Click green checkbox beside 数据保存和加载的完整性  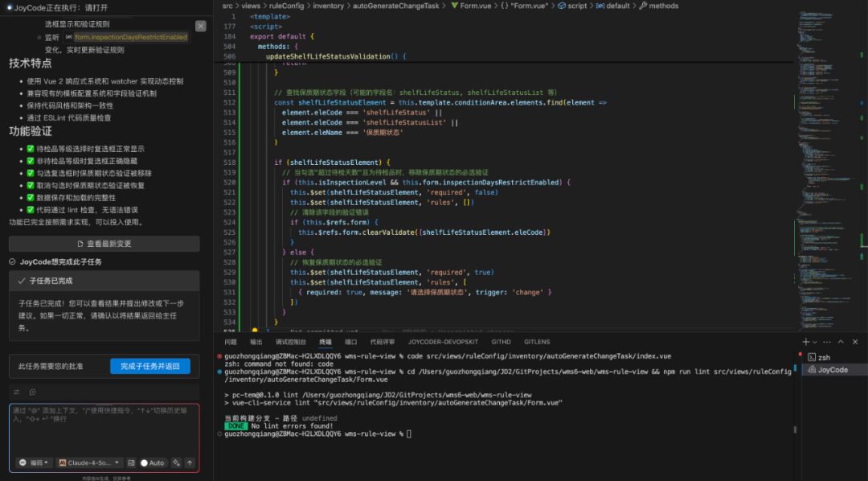click(x=31, y=197)
